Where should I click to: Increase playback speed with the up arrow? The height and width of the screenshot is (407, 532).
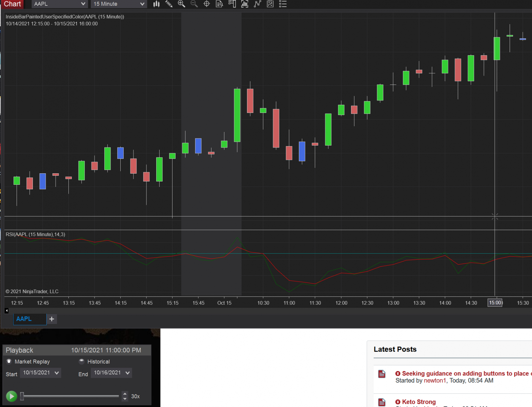pyautogui.click(x=125, y=394)
